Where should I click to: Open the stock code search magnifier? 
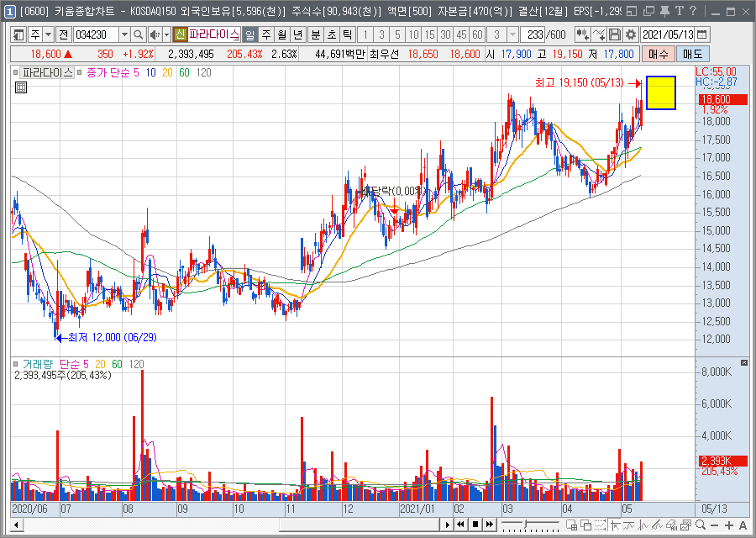tap(139, 34)
